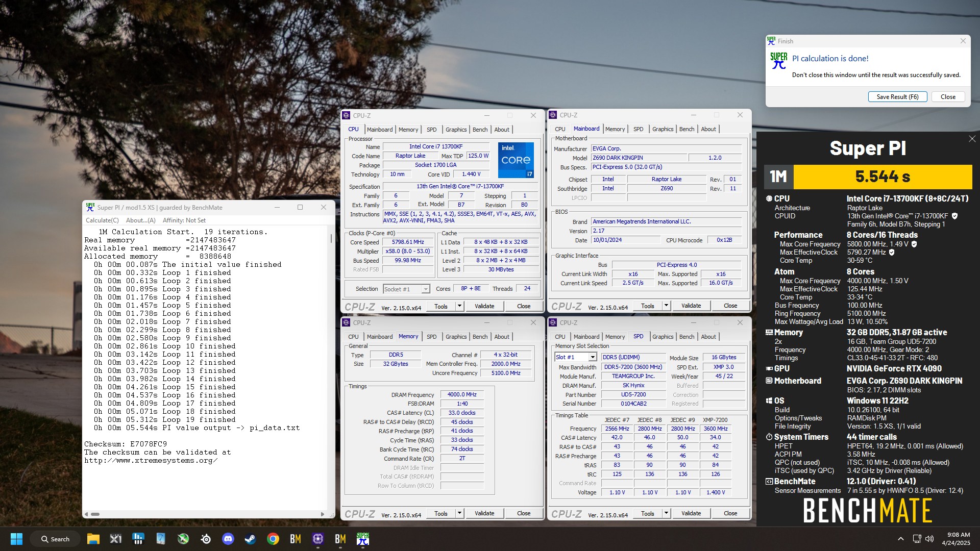This screenshot has height=551, width=980.
Task: Open Steam from the taskbar
Action: [x=250, y=539]
